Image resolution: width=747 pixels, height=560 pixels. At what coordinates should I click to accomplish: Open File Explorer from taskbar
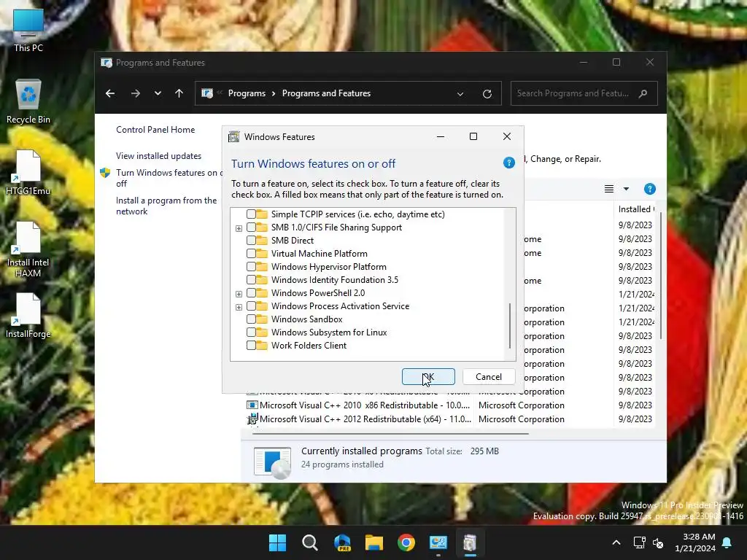(374, 542)
